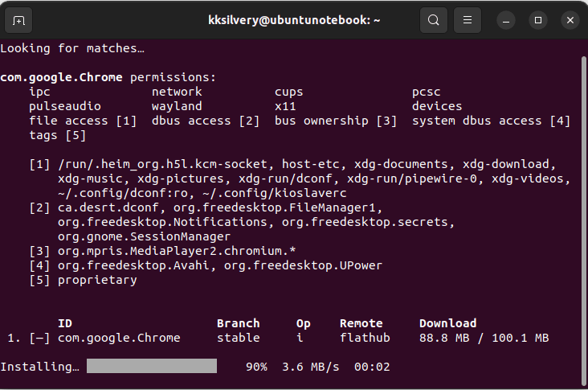Click the '90%' progress value
This screenshot has height=390, width=588.
[x=256, y=367]
